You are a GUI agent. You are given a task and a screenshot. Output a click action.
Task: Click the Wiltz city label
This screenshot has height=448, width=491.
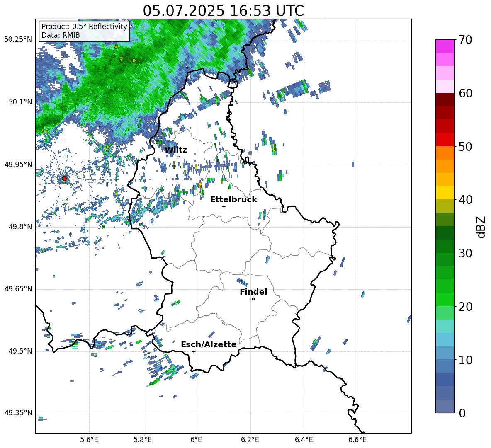point(176,150)
